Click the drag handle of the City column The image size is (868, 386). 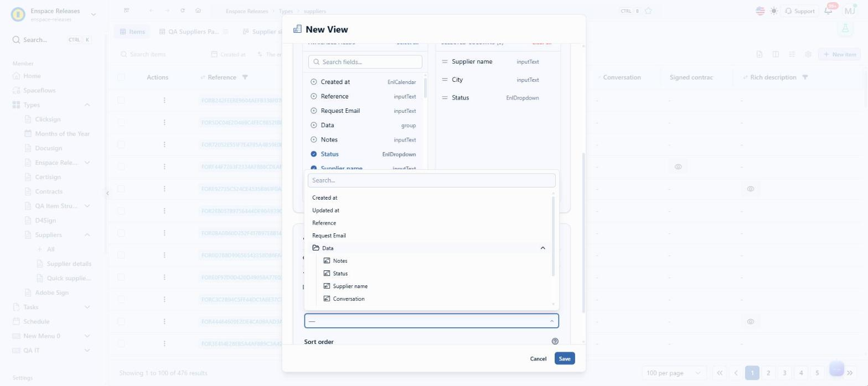(x=445, y=80)
